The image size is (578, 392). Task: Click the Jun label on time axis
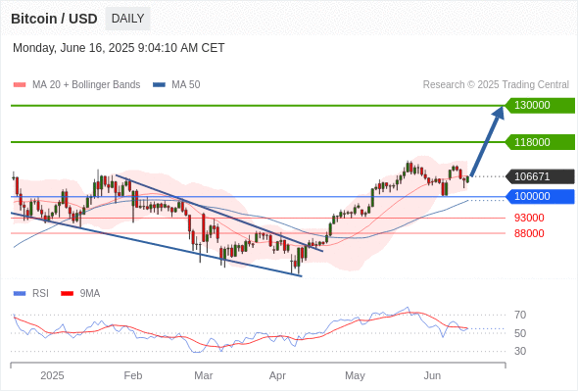(x=432, y=375)
